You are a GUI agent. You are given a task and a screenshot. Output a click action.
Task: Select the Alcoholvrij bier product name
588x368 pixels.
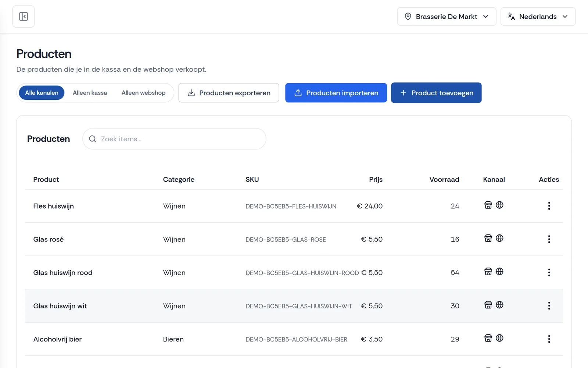(57, 339)
